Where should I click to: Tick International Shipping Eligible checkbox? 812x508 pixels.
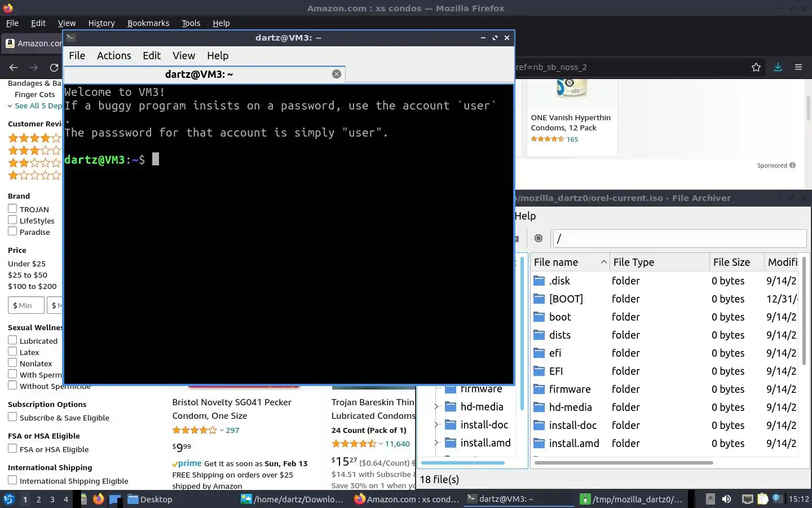coord(12,480)
